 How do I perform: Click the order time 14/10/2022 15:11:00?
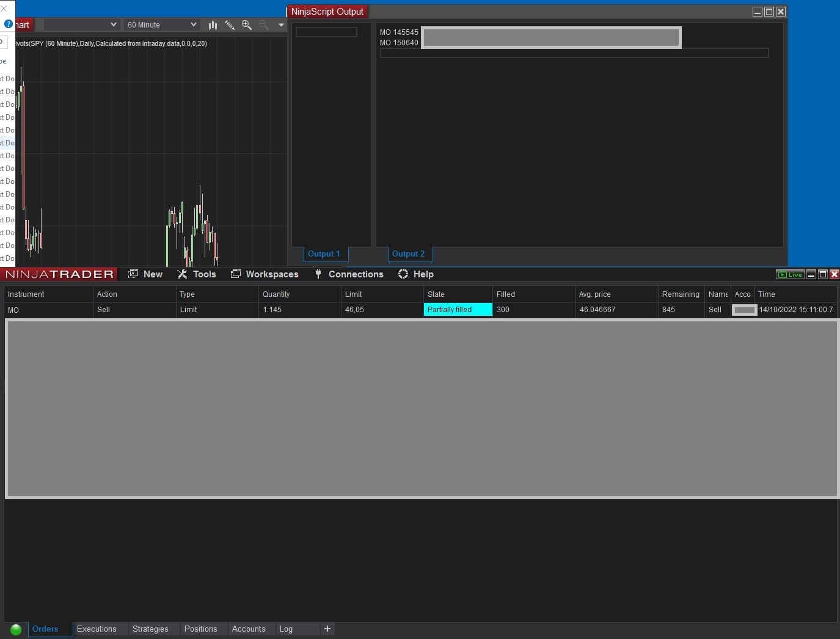(x=796, y=310)
